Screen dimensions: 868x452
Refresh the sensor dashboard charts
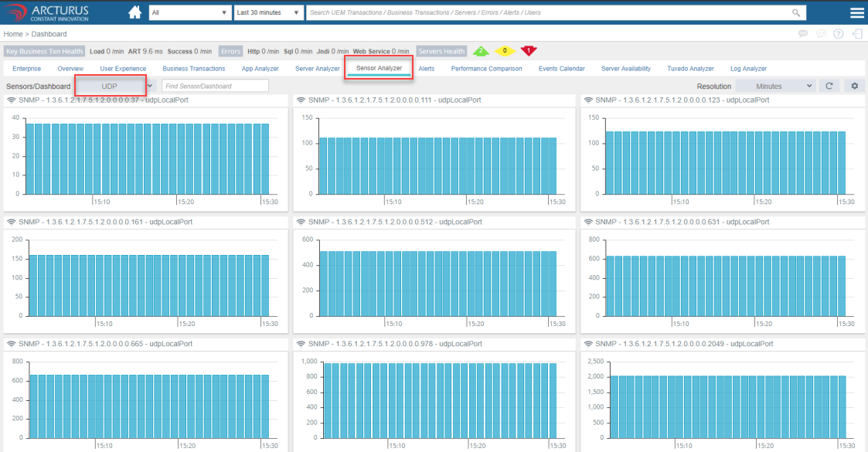tap(829, 86)
